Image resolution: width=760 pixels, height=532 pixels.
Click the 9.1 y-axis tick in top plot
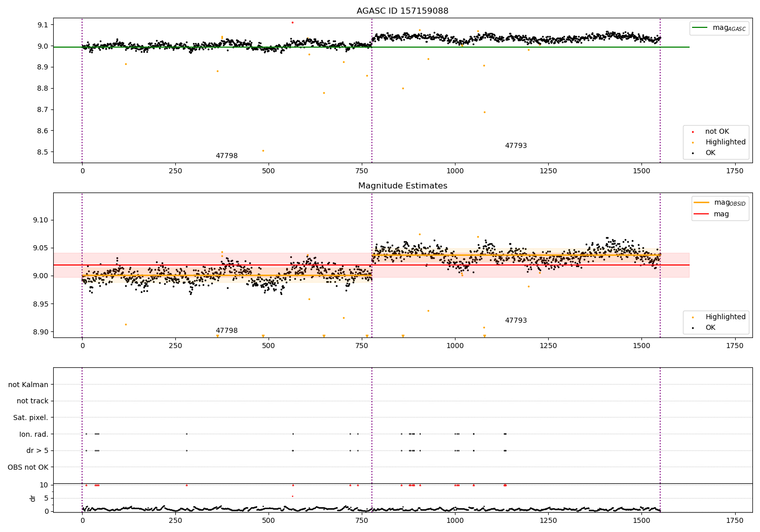coord(43,25)
